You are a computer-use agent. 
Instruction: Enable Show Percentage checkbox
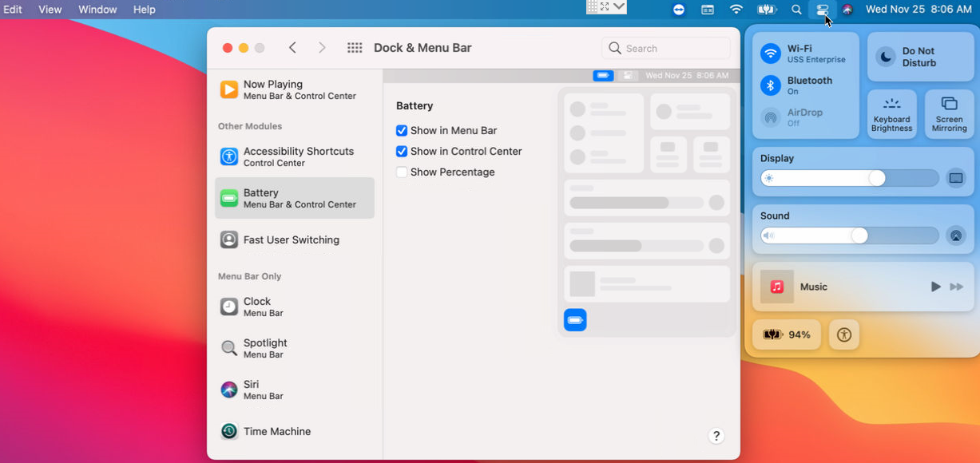coord(402,172)
